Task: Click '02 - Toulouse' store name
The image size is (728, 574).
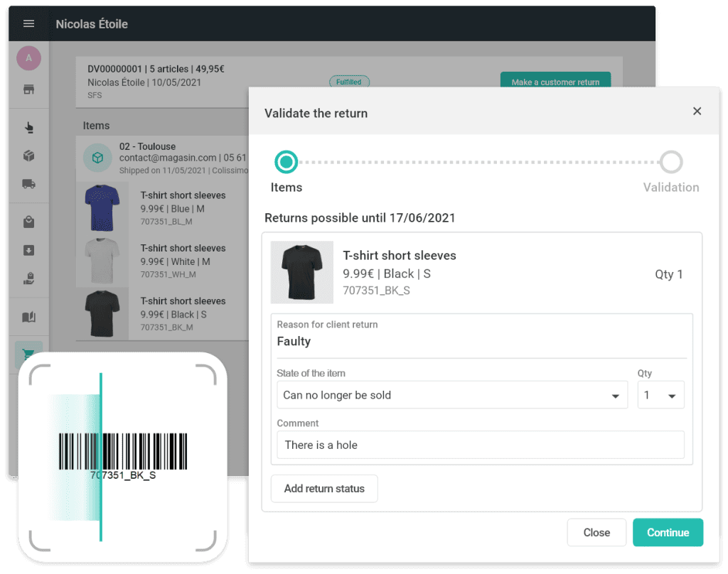Action: 147,146
